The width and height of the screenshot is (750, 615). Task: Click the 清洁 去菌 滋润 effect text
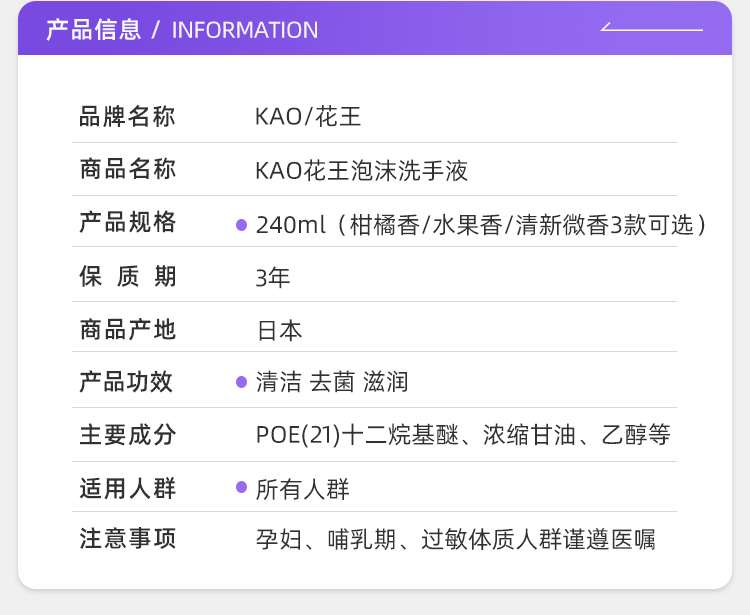[332, 382]
